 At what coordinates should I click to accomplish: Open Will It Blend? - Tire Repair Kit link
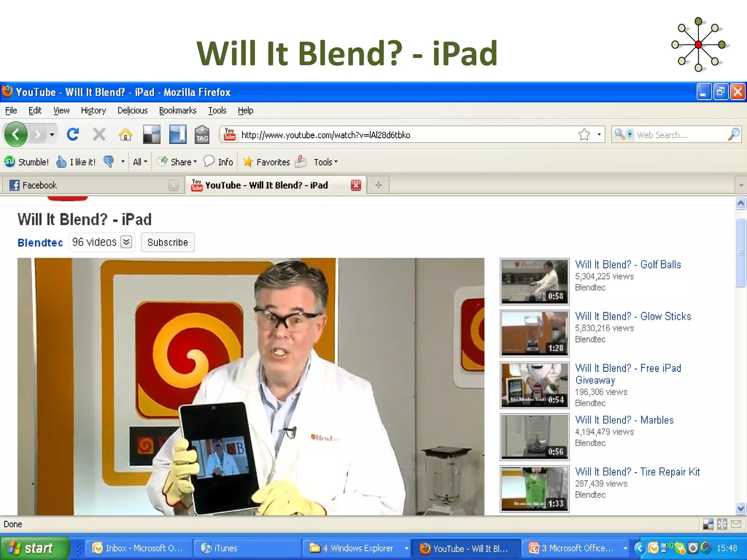point(638,472)
